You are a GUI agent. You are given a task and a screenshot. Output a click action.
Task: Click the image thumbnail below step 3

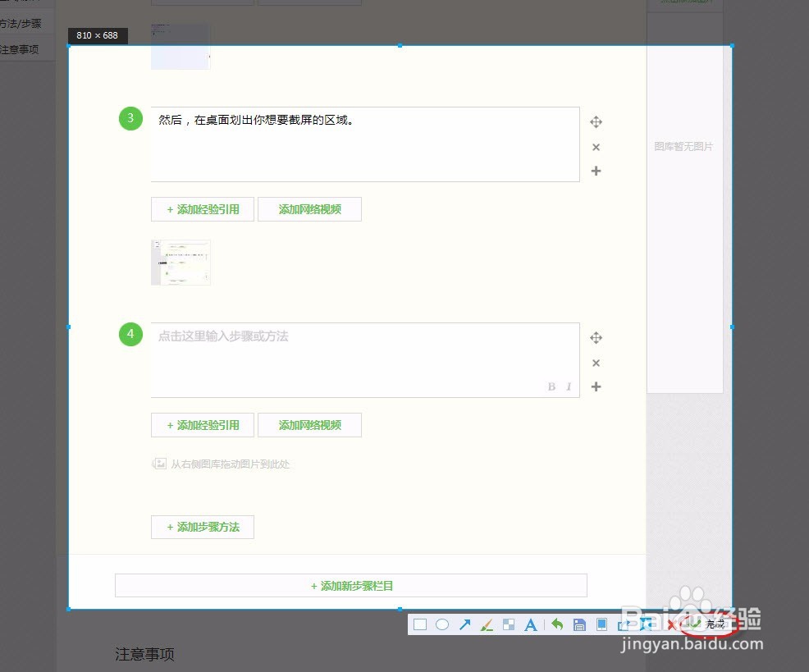tap(181, 263)
